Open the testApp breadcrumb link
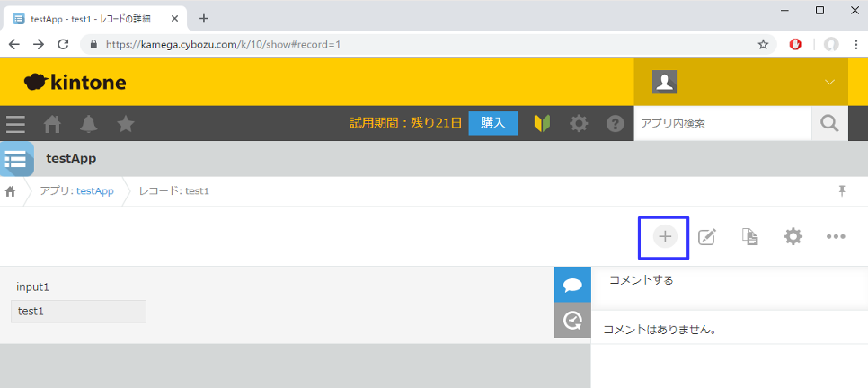 tap(95, 191)
